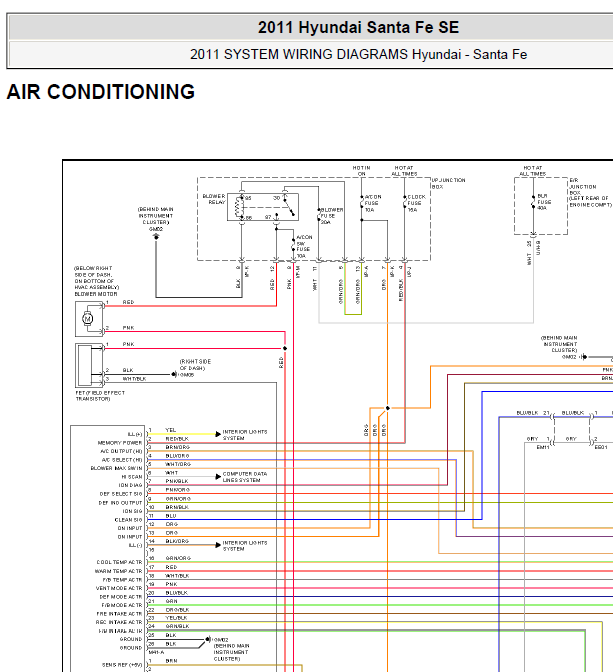
Task: Click the "REC INTAKE ACTR" pin label
Action: [119, 622]
